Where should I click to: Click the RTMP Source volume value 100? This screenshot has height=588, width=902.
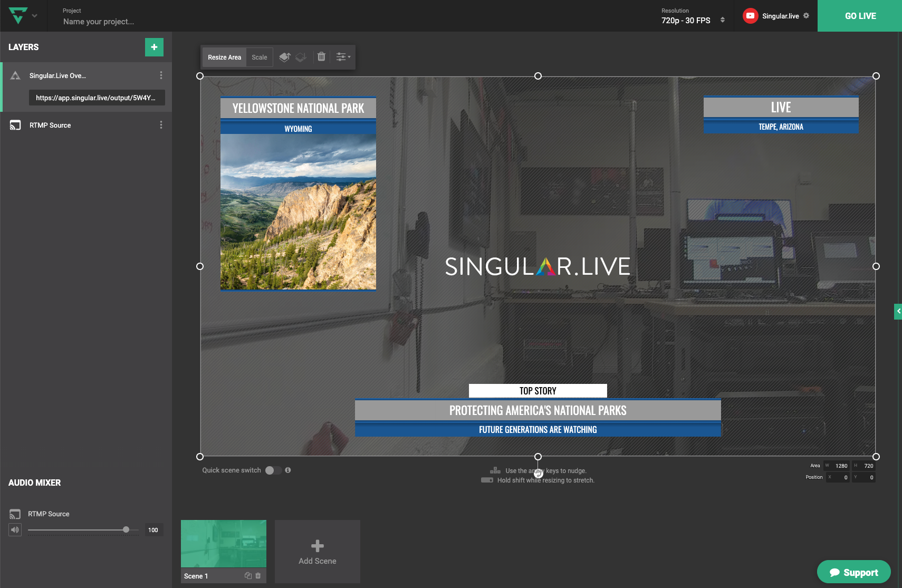click(153, 530)
